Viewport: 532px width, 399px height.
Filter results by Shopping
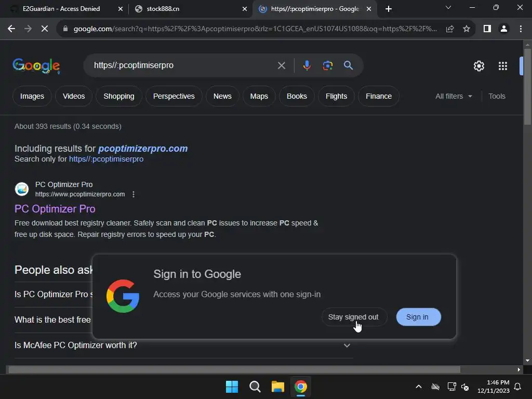(x=119, y=96)
